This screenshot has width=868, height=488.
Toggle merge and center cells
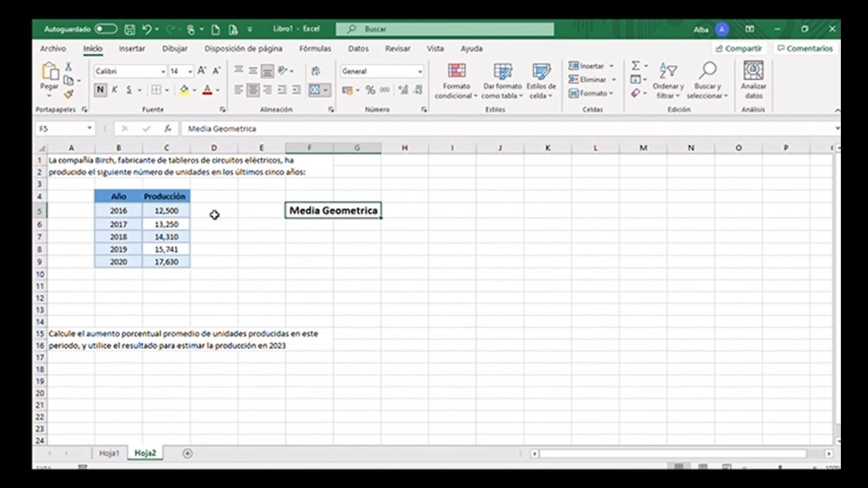(x=315, y=89)
